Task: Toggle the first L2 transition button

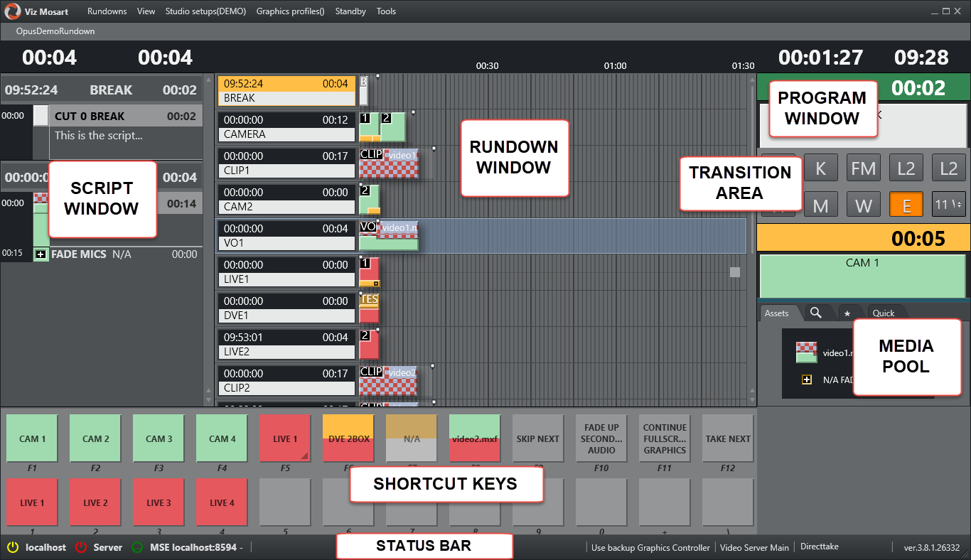Action: click(906, 168)
